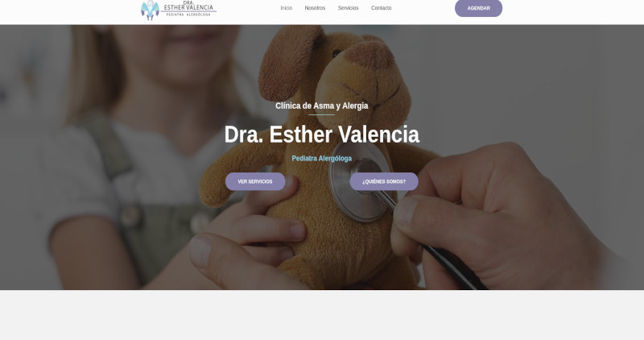Open the Servicios navigation link
The height and width of the screenshot is (340, 644).
348,8
